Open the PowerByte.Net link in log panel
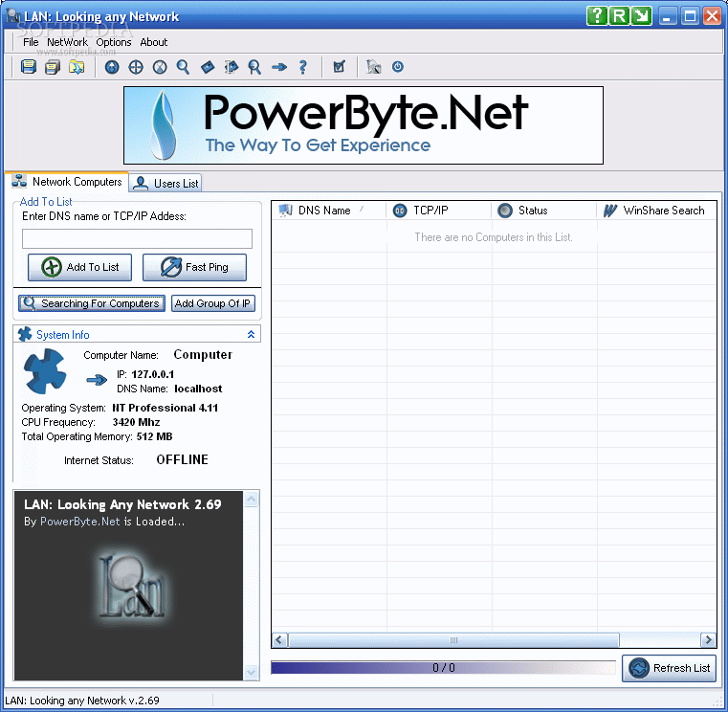The image size is (728, 712). 79,522
